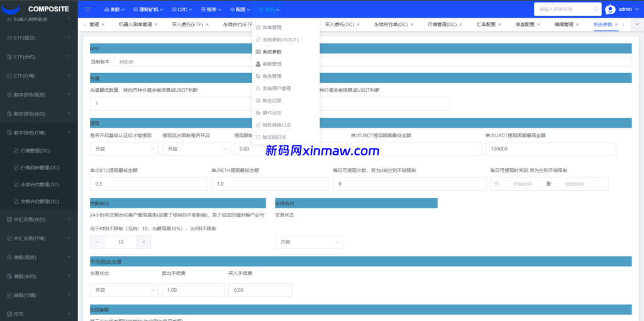
Task: Click the edit icon next to 行情品种管理(DC)
Action: tap(16, 167)
